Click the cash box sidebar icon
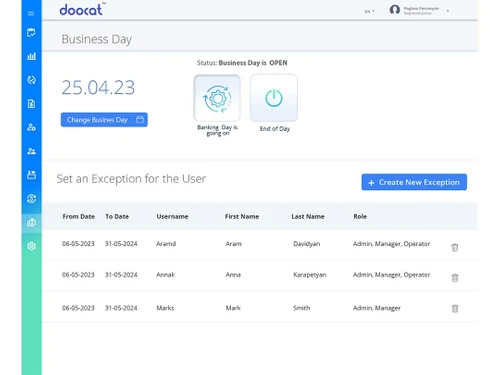The height and width of the screenshot is (375, 500). coord(31,175)
